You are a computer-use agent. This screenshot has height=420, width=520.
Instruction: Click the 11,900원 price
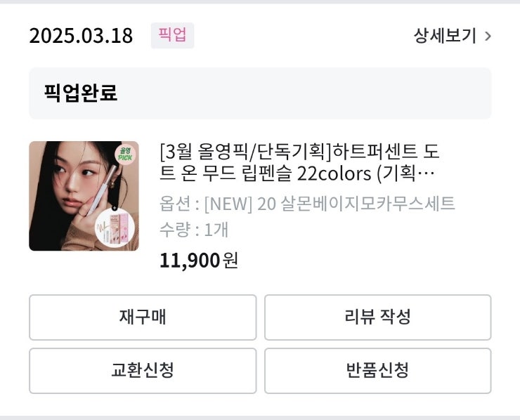pyautogui.click(x=199, y=260)
